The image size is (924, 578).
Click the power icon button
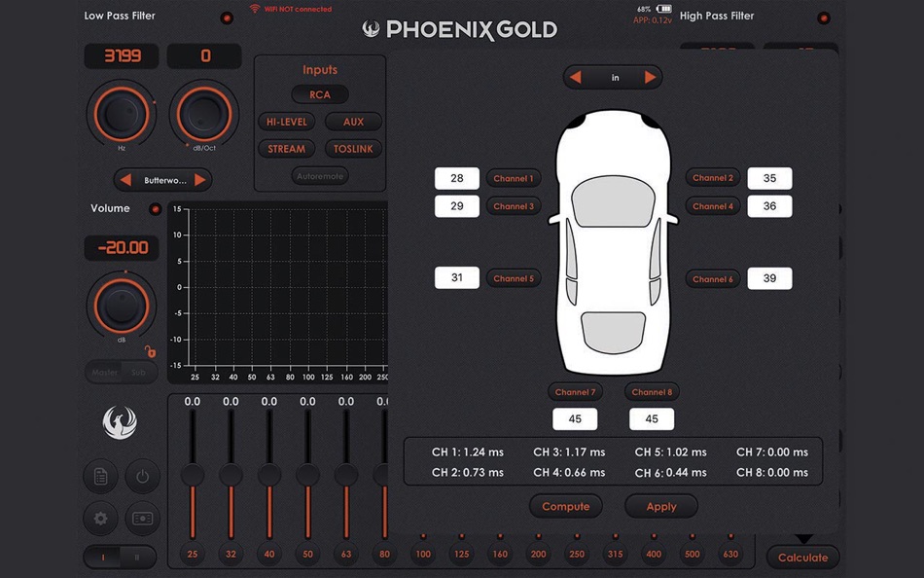143,476
